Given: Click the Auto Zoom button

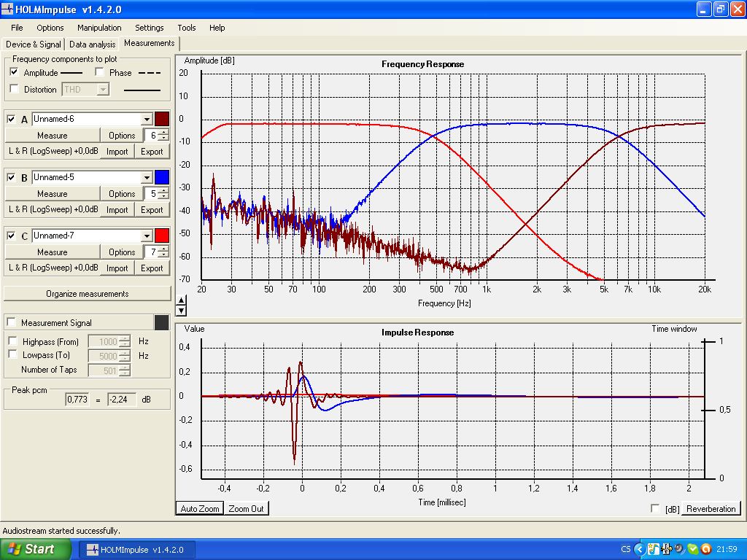Looking at the screenshot, I should pyautogui.click(x=200, y=508).
